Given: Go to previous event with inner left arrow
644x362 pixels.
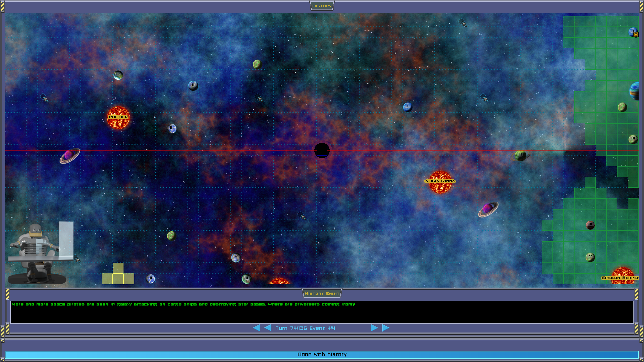Looking at the screenshot, I should [x=268, y=328].
